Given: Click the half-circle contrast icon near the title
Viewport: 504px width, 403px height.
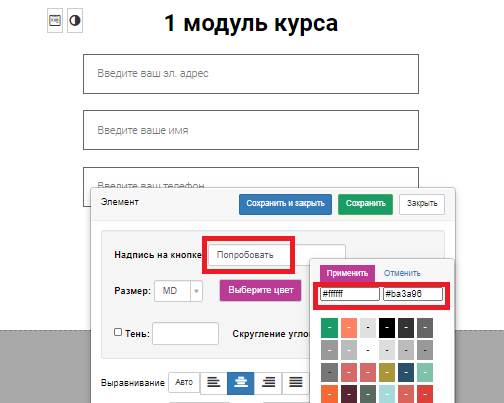Looking at the screenshot, I should click(75, 21).
